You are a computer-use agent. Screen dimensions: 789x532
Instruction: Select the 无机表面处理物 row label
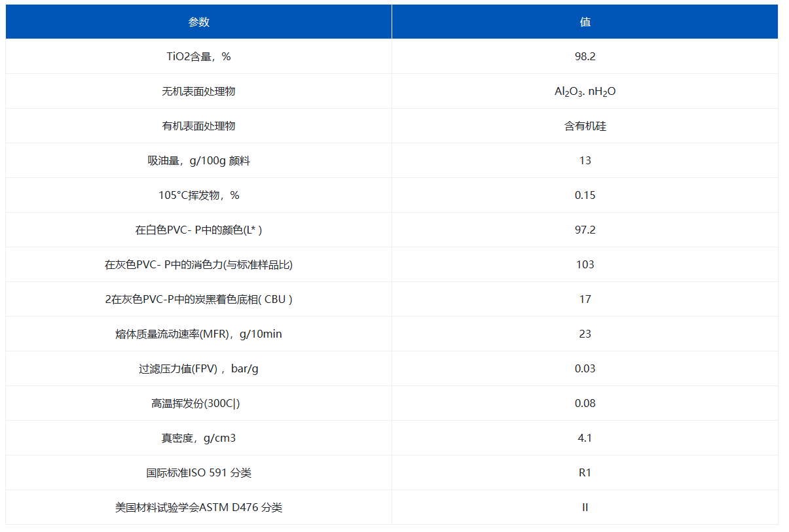pyautogui.click(x=198, y=92)
